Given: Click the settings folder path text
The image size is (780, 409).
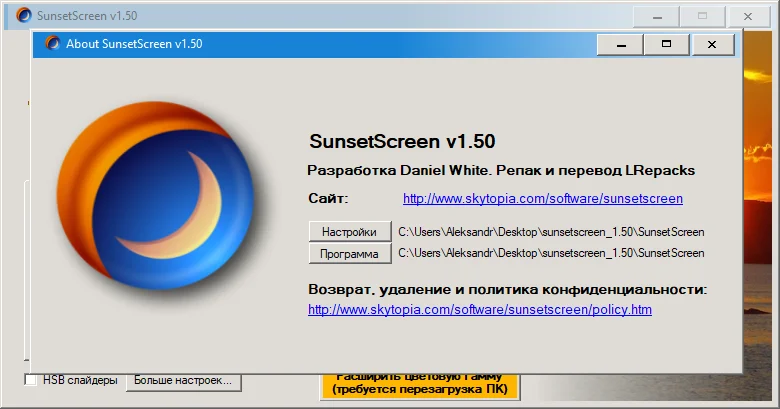Looking at the screenshot, I should pyautogui.click(x=551, y=232).
